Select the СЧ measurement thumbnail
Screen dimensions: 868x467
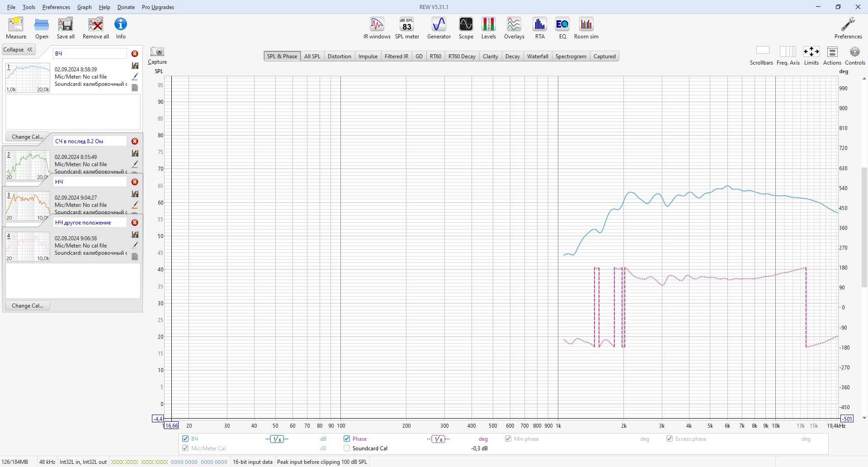28,165
